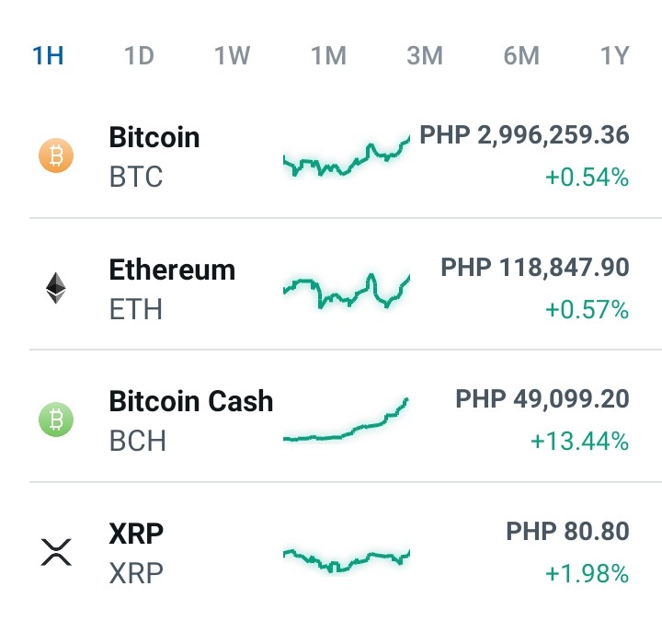Choose the 3M time range tab
This screenshot has height=644, width=662.
(425, 55)
